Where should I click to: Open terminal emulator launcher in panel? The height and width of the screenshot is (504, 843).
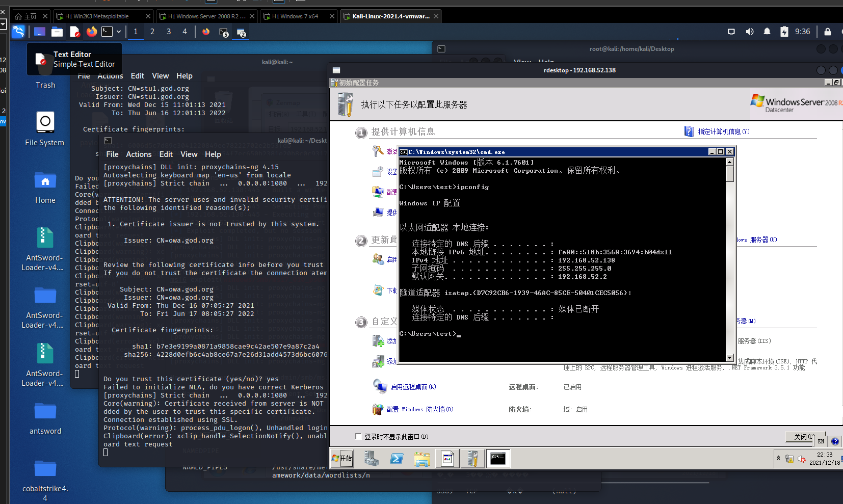(107, 32)
